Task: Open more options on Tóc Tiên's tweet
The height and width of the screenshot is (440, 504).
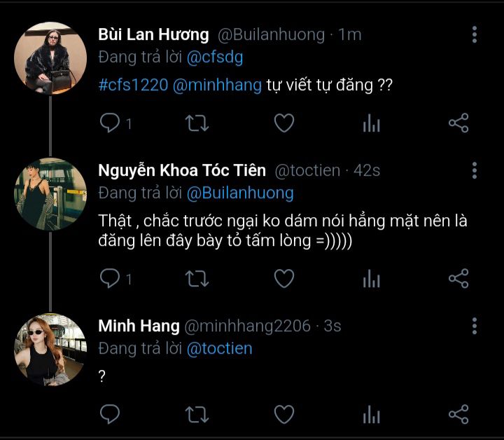Action: [x=475, y=170]
